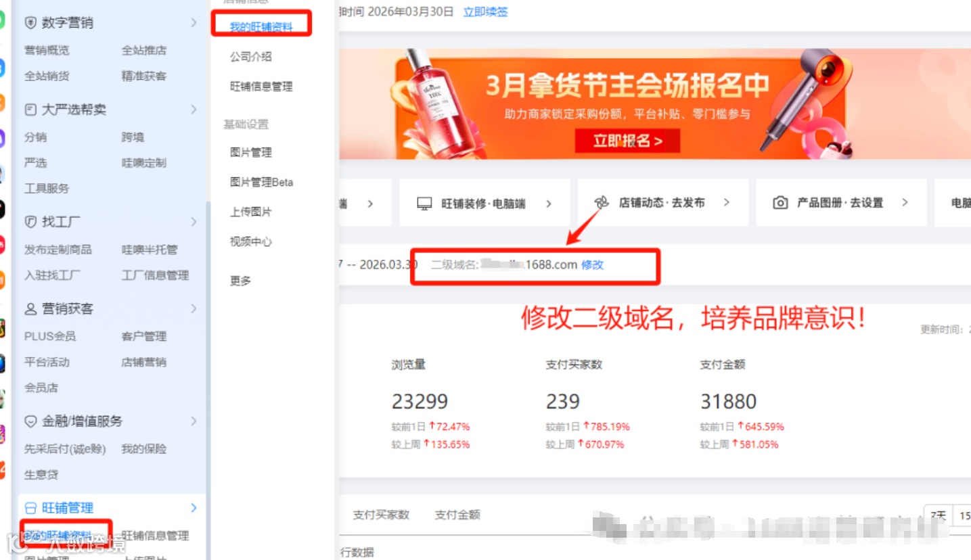Click the camera icon on 产品图册 card

(x=780, y=203)
